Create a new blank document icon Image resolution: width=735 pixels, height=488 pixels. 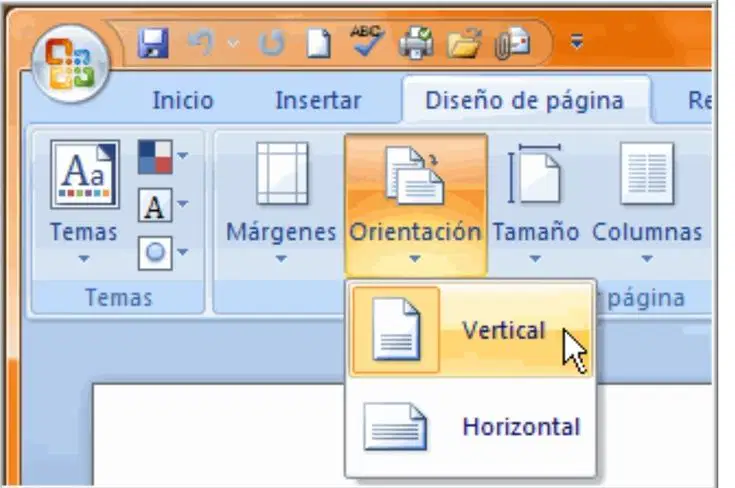pos(319,44)
